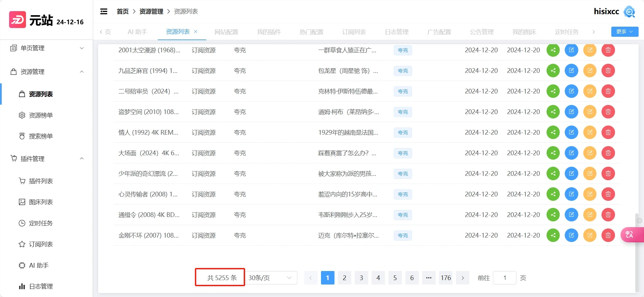Go to page 3 in pagination

[x=361, y=278]
